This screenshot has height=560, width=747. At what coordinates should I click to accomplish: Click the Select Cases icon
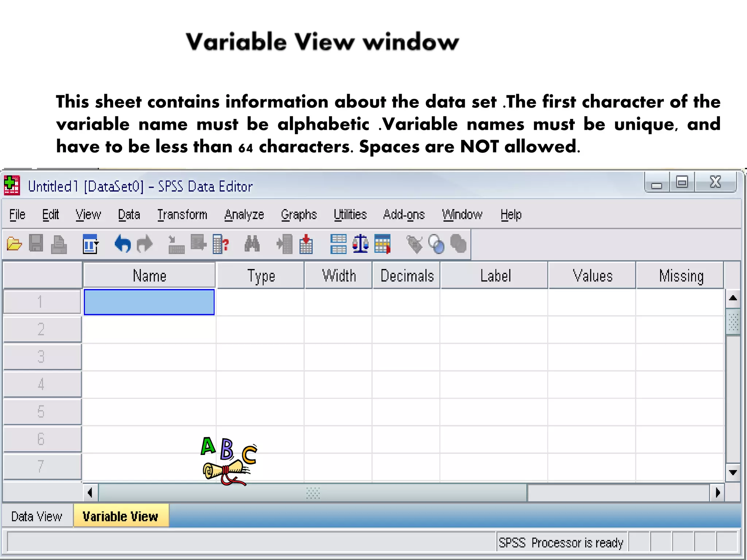point(382,244)
